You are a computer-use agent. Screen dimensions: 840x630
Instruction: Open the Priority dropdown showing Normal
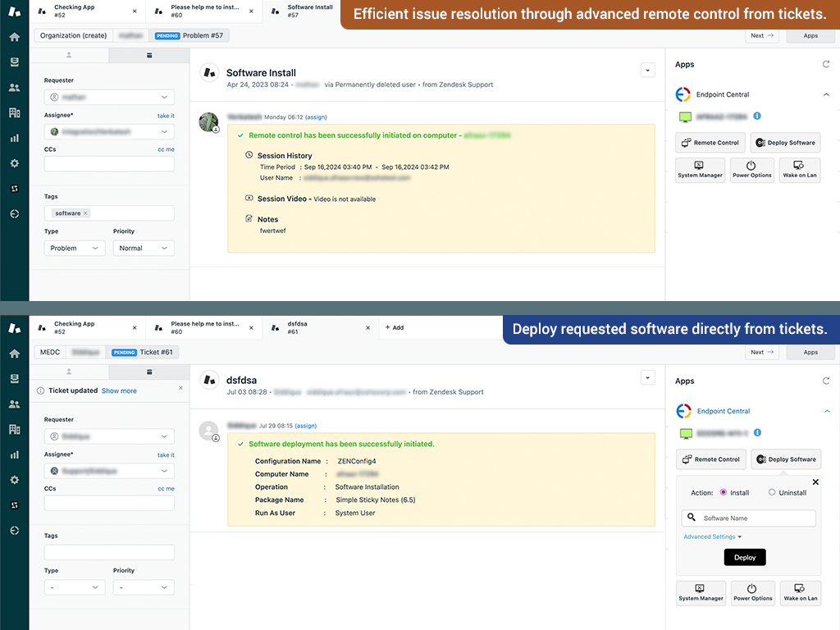pos(144,248)
